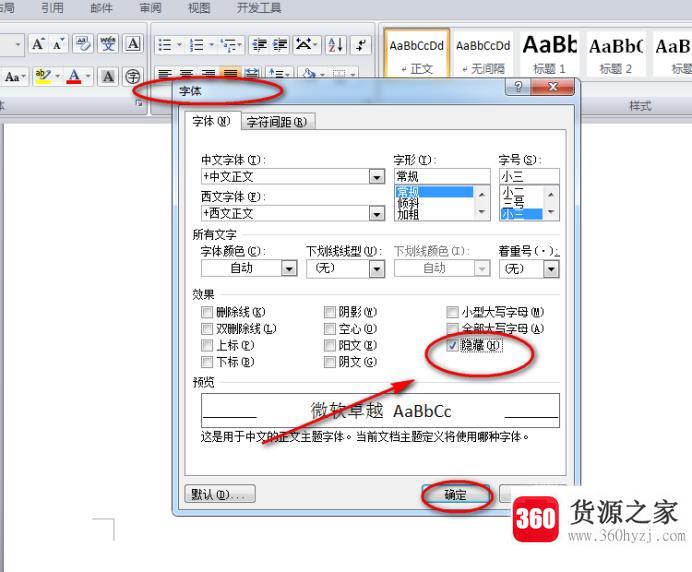Open the 邮件 ribbon tab

coord(102,8)
